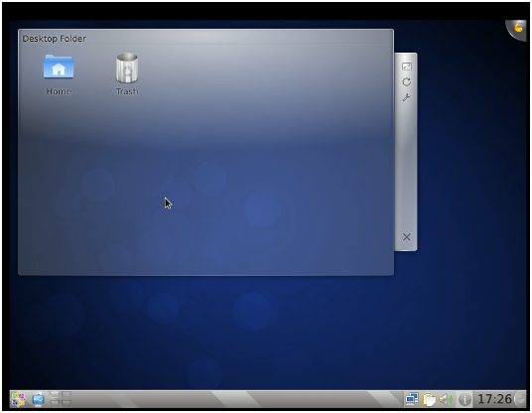Open the application launcher menu
This screenshot has width=532, height=413.
[x=18, y=399]
